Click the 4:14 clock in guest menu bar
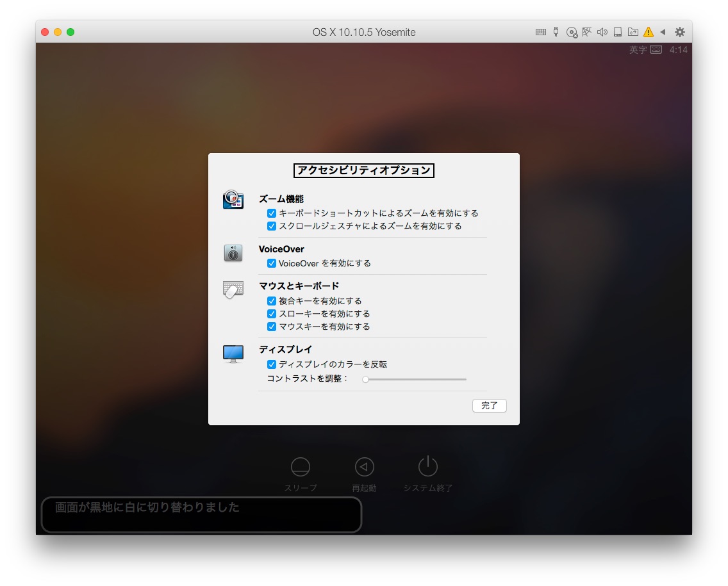 pos(678,50)
